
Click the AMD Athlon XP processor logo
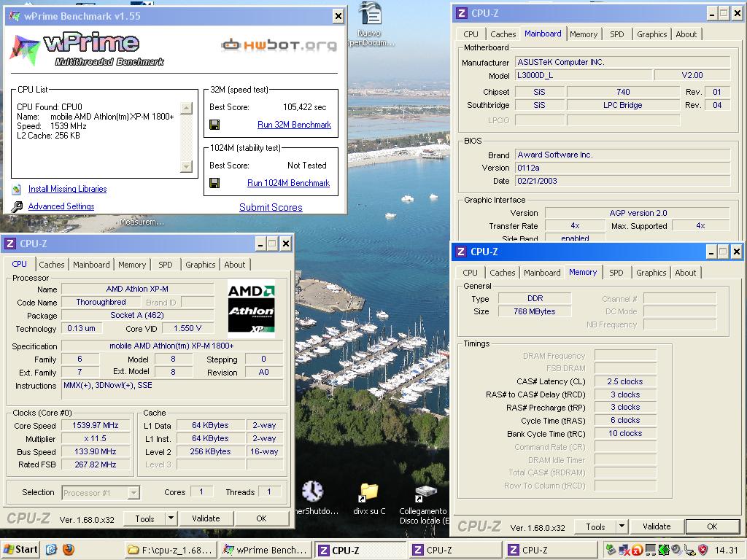(x=251, y=309)
